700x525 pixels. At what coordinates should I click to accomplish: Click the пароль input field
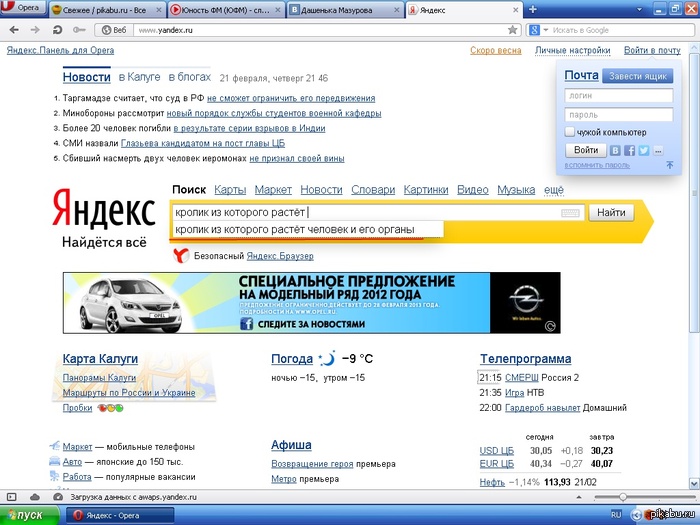point(619,115)
